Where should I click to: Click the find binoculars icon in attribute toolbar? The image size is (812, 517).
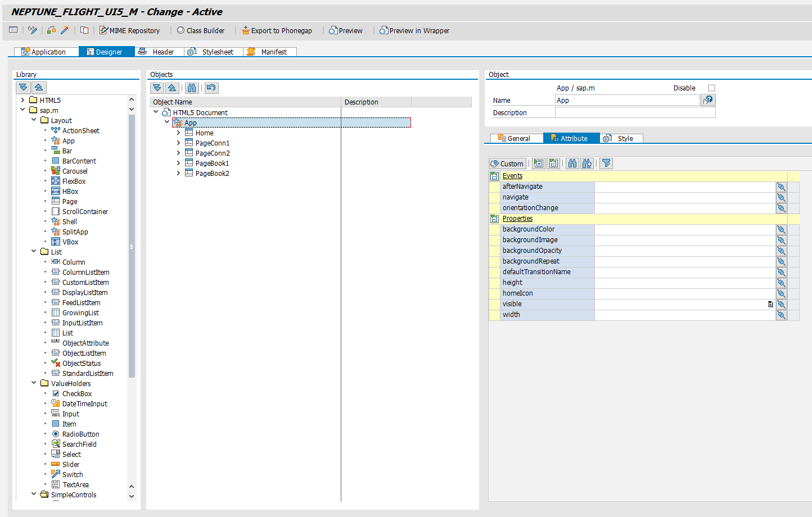tap(572, 164)
